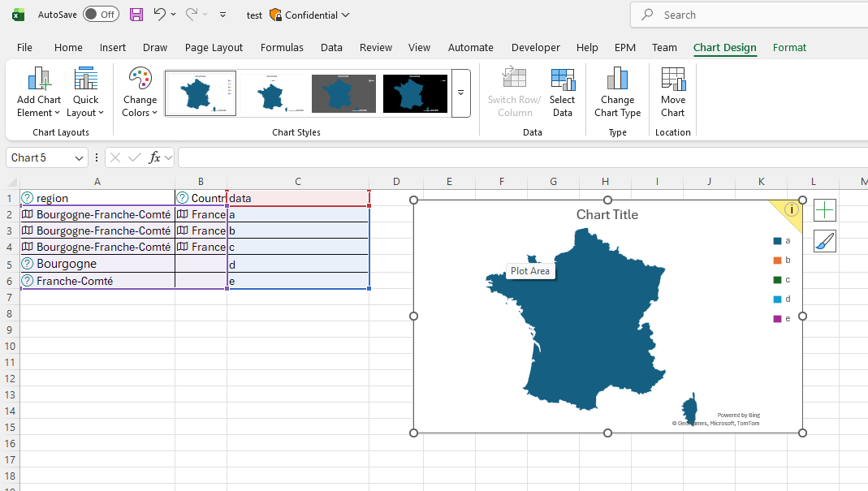868x491 pixels.
Task: Switch to the Format tab
Action: [x=789, y=48]
